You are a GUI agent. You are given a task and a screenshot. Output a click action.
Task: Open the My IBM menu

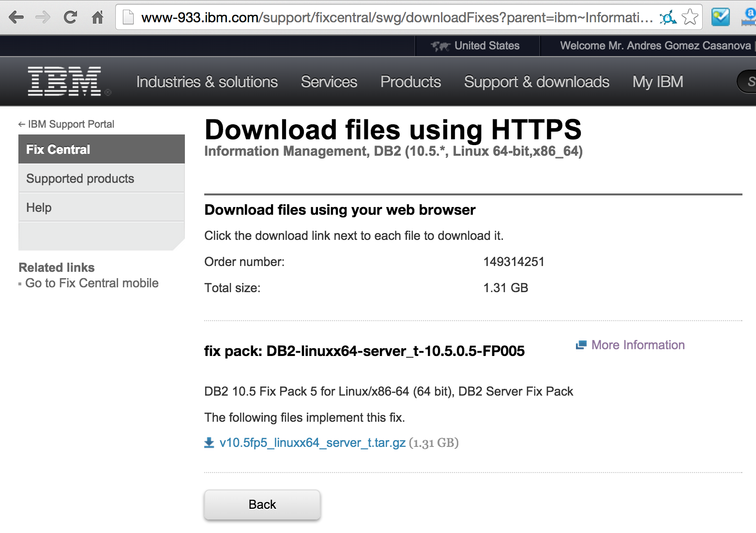coord(658,82)
